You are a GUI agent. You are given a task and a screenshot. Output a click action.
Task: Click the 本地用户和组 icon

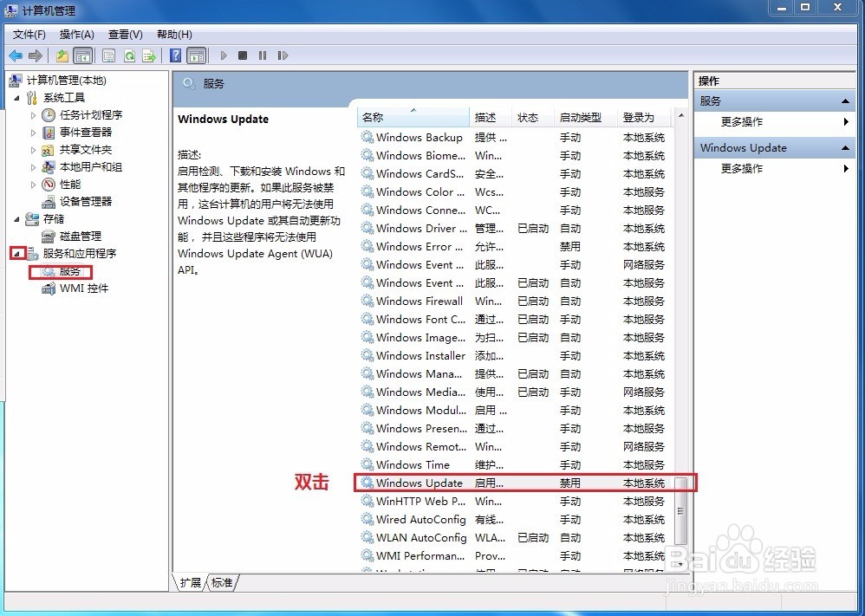click(49, 167)
